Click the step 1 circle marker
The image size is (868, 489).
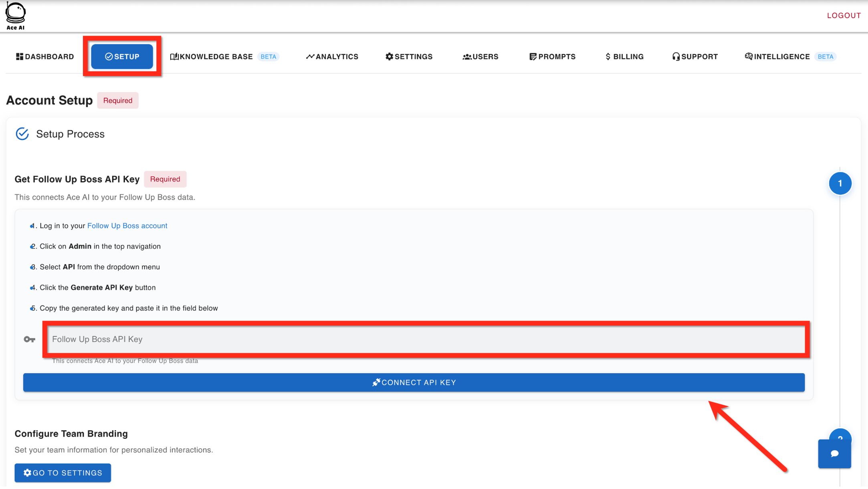point(840,184)
